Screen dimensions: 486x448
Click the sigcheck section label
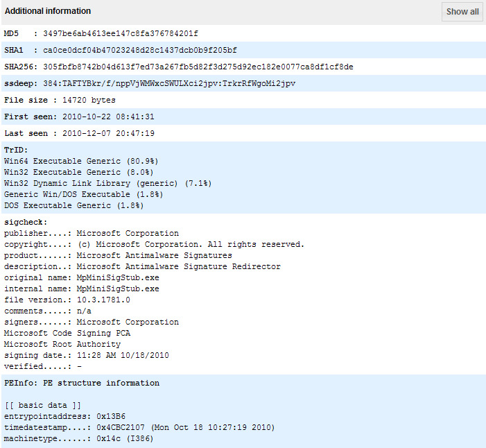pyautogui.click(x=26, y=222)
